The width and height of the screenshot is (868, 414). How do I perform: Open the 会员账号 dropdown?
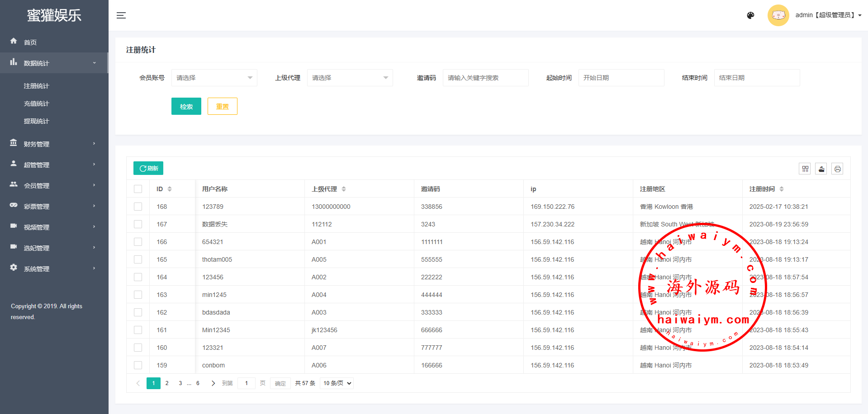(214, 78)
